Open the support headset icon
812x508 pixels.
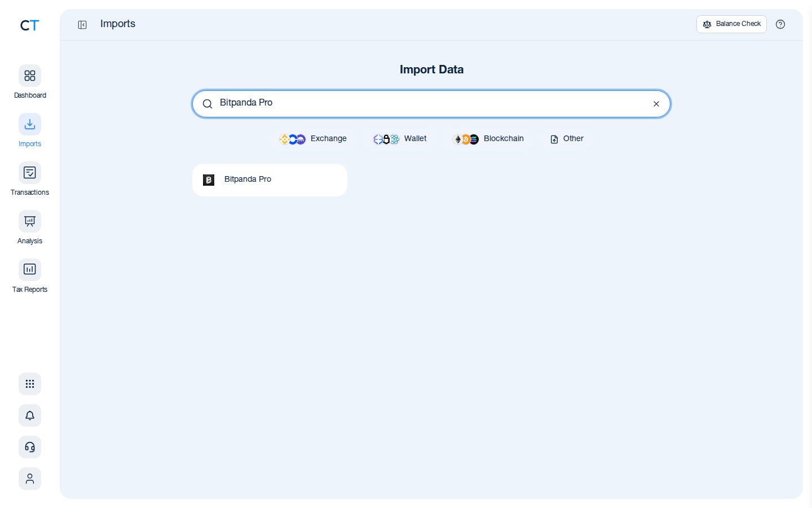click(30, 447)
